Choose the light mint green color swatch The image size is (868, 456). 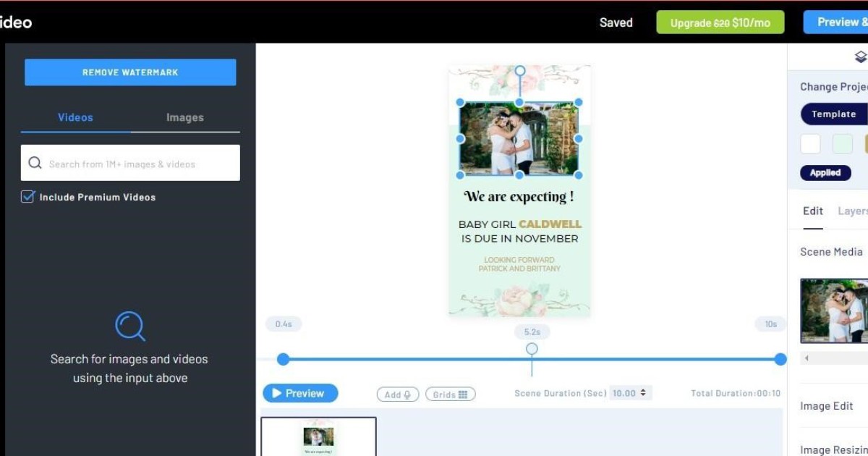point(843,144)
